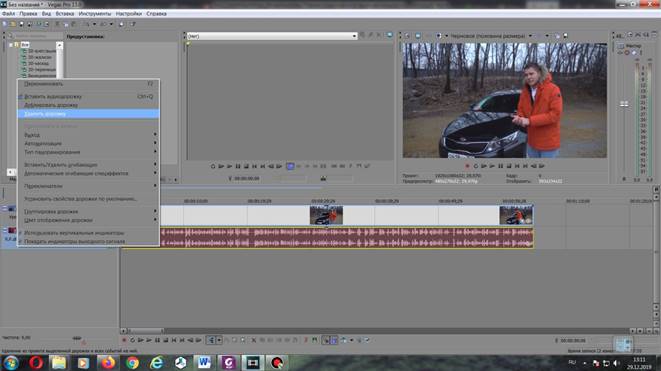Open the Правка menu

coord(28,14)
